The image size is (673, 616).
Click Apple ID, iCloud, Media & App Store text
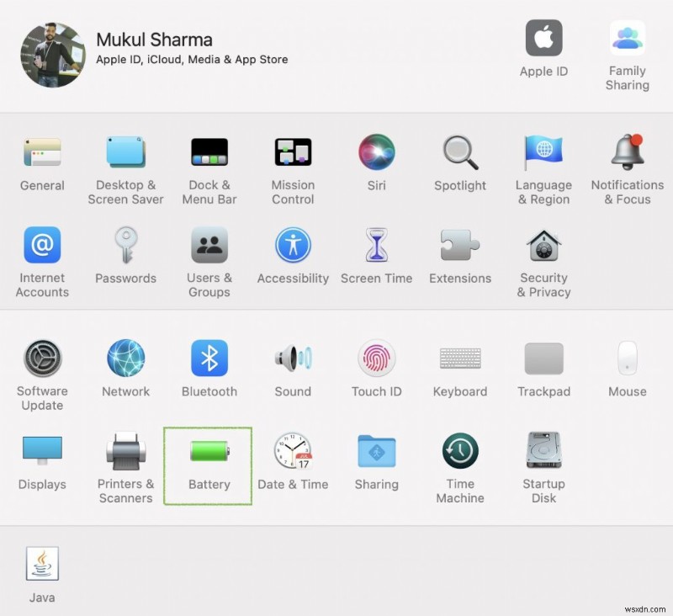pos(192,60)
